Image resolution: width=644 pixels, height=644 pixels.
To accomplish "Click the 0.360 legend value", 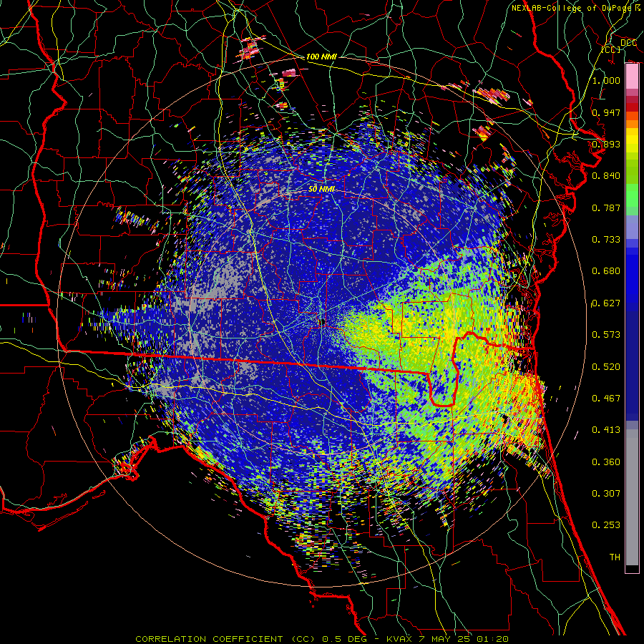I will [x=606, y=462].
